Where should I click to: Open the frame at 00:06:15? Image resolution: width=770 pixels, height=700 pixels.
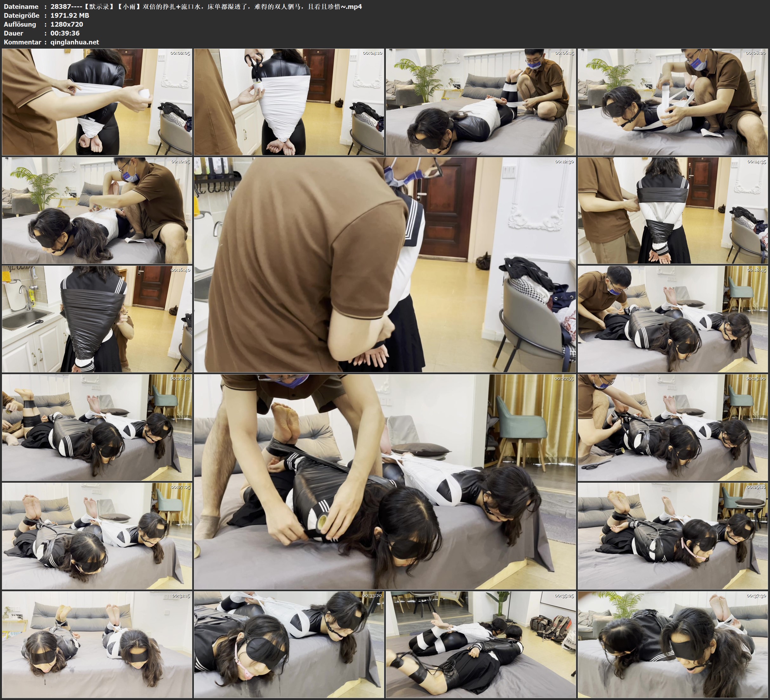coord(481,102)
